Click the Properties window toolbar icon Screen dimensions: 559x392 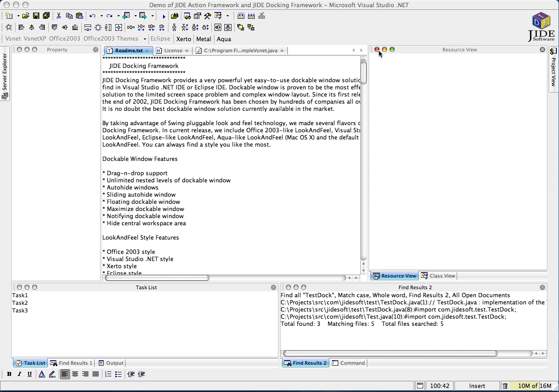coord(197,16)
